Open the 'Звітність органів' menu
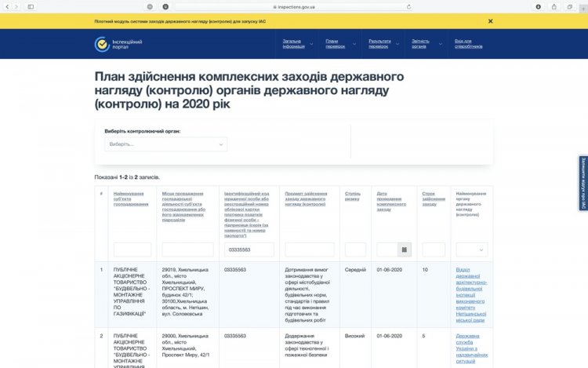The width and height of the screenshot is (588, 368). click(423, 44)
